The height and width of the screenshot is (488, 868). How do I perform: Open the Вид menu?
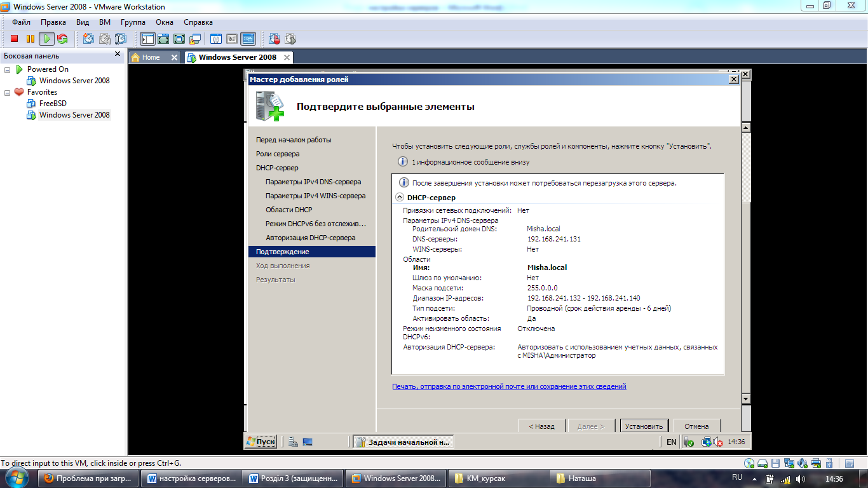[x=83, y=22]
